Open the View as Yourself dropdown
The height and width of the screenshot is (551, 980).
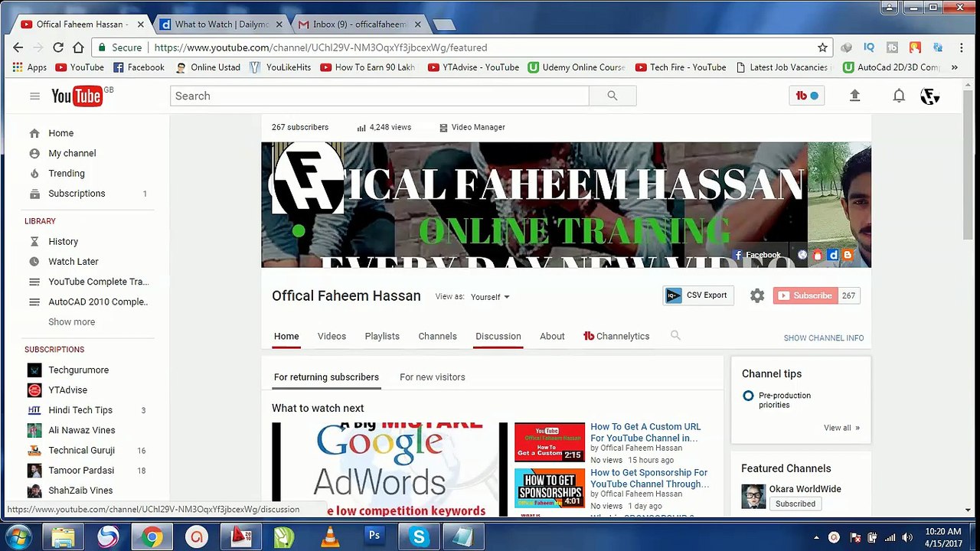[x=490, y=297]
